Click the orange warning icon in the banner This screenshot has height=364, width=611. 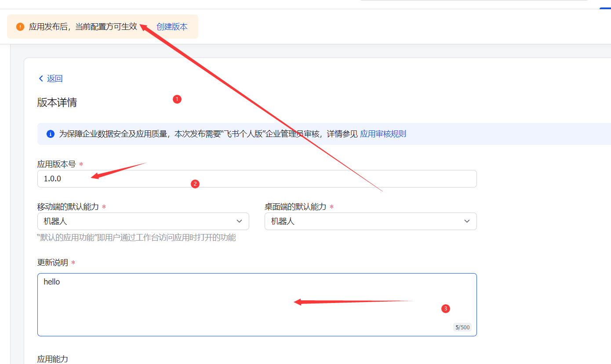pos(20,27)
